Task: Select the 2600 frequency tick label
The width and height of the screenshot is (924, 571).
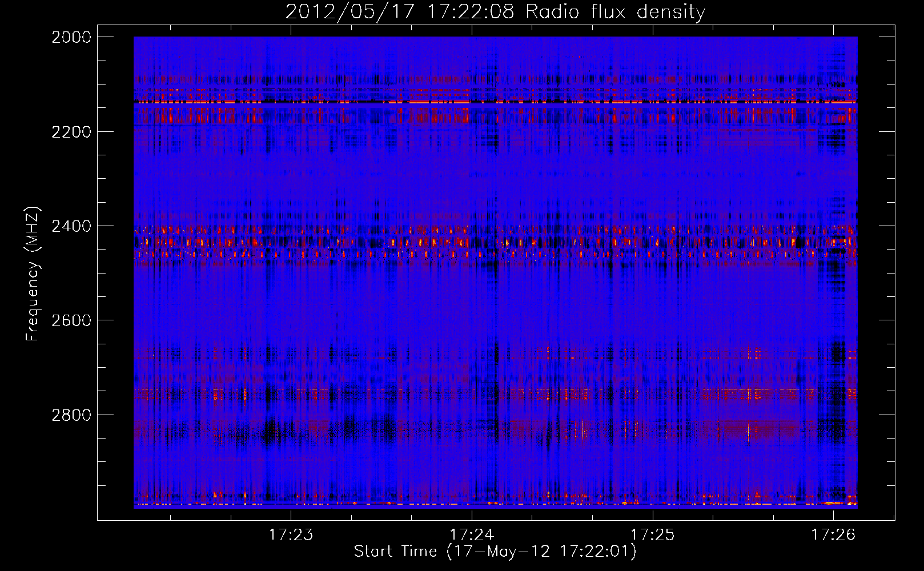Action: 71,320
